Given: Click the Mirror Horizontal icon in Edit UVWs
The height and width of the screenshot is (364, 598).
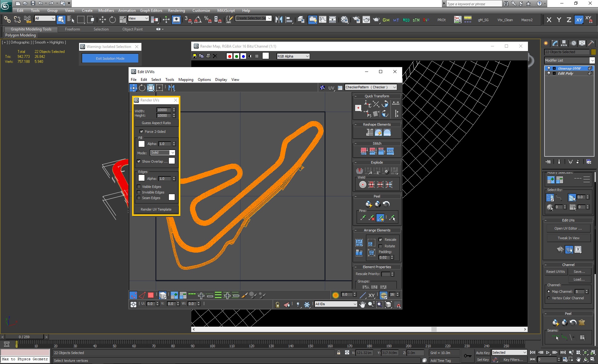Looking at the screenshot, I should tap(172, 88).
